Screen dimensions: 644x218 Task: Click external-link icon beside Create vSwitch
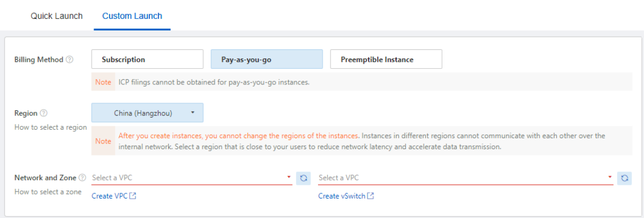click(x=370, y=196)
